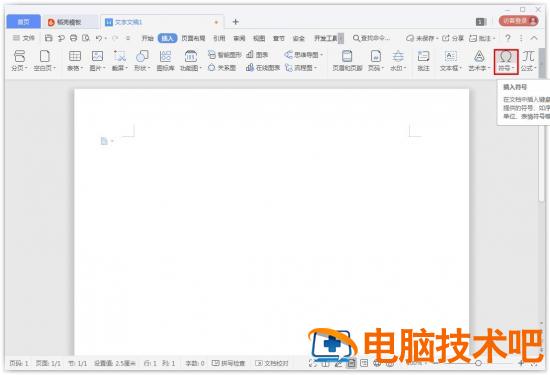Screen dimensions: 550x375
Task: Click the 图表 chart button
Action: [257, 55]
